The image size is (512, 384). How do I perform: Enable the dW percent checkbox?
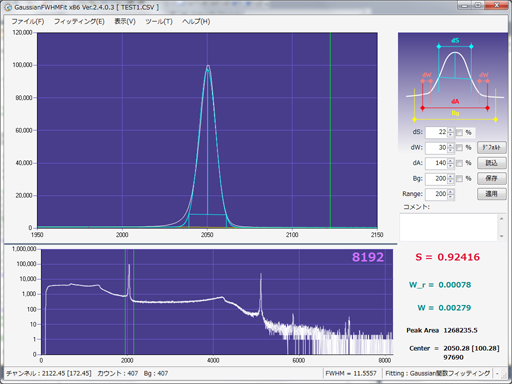(x=459, y=148)
